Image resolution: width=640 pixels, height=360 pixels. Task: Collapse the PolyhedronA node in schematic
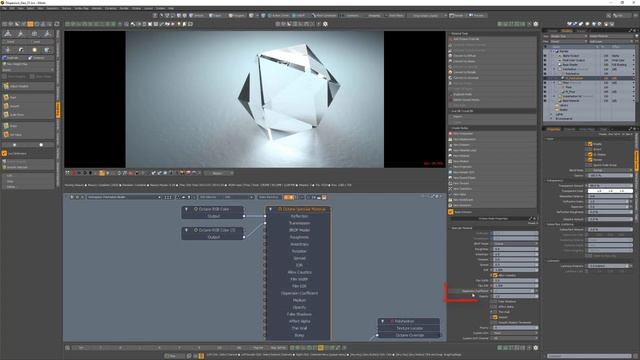point(382,321)
